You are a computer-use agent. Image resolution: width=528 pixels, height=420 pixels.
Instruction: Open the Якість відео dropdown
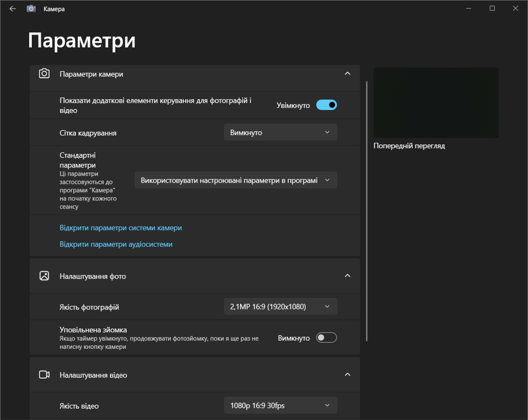[x=280, y=405]
